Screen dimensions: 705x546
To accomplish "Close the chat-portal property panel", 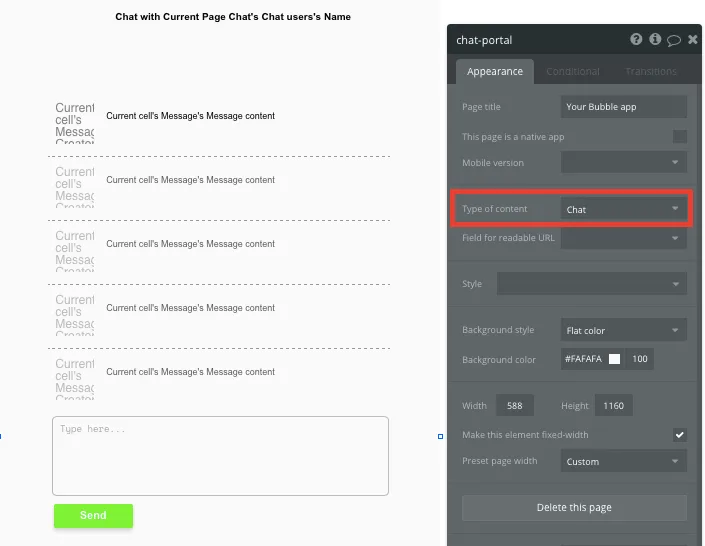I will click(x=692, y=40).
